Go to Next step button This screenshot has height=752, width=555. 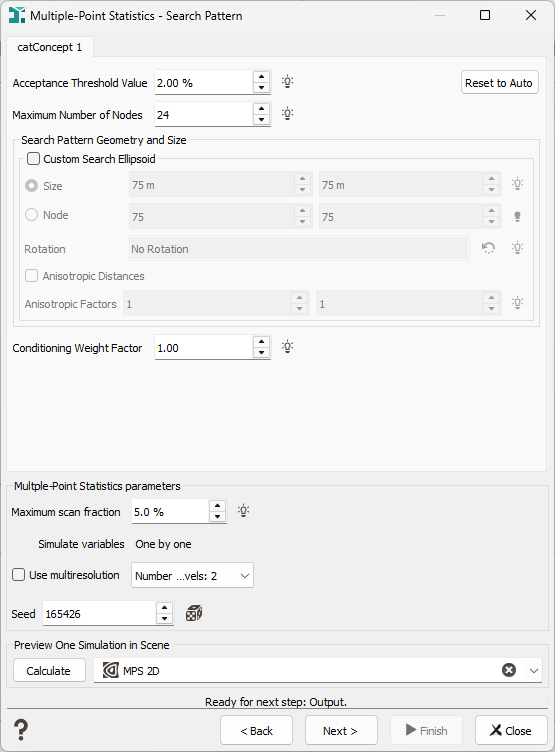point(341,730)
